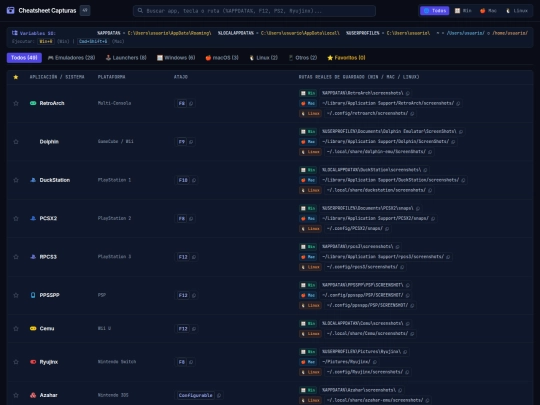
Task: Favorite the DuckStation row star
Action: click(x=16, y=180)
